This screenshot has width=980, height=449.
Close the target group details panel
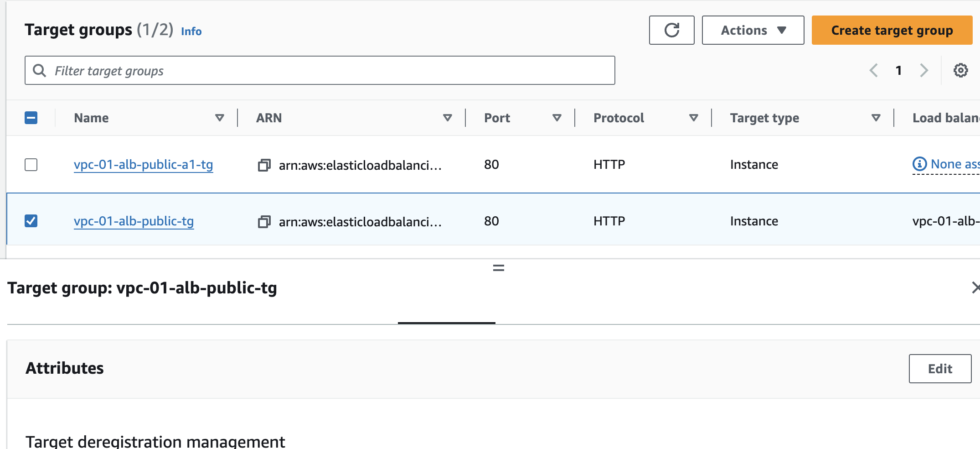(975, 287)
